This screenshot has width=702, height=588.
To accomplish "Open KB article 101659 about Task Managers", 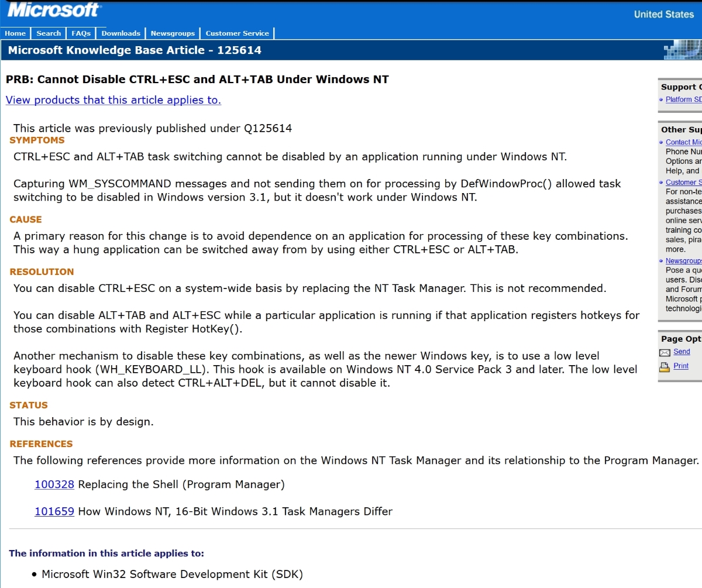I will (54, 511).
